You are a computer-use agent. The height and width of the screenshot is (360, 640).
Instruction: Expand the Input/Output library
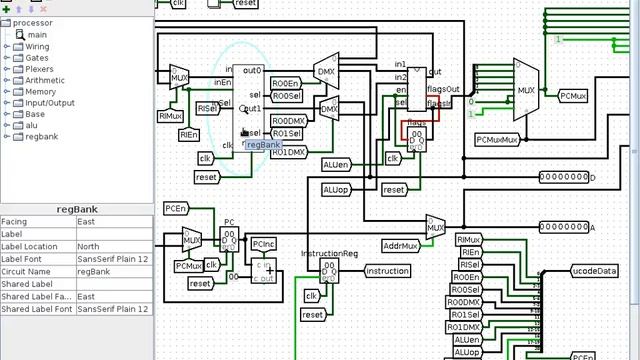coord(7,103)
